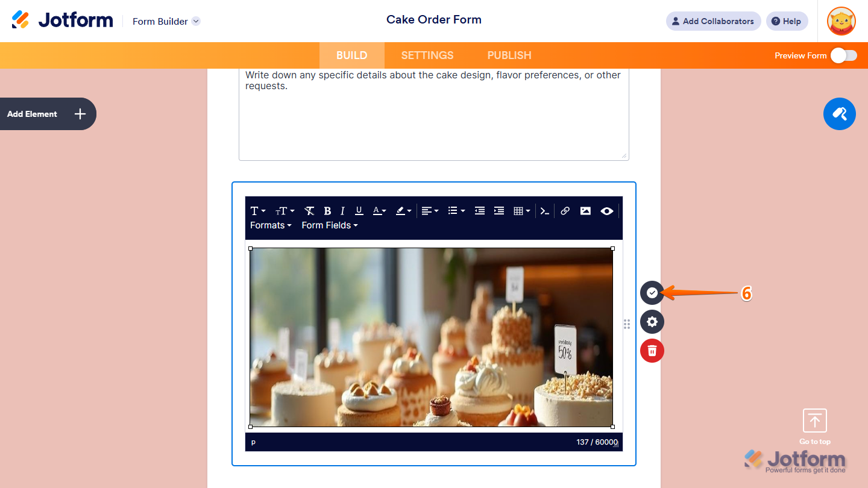Open the source code editor icon
Viewport: 868px width, 488px height.
point(544,211)
